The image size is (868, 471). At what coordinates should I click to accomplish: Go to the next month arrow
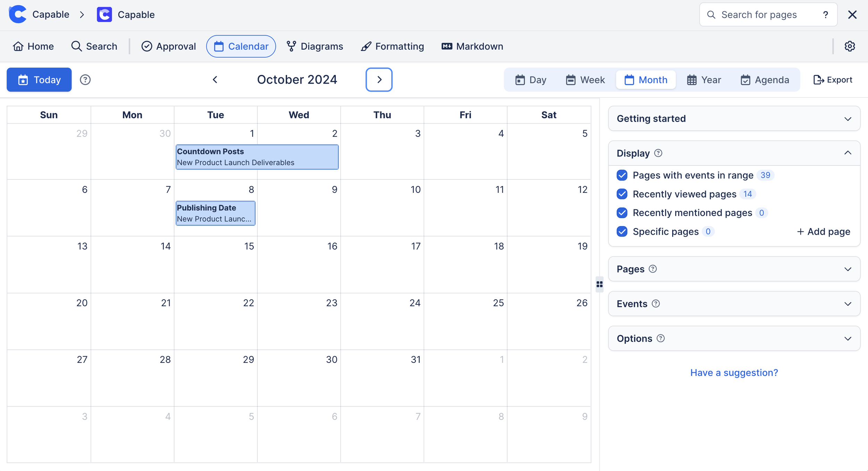coord(379,80)
